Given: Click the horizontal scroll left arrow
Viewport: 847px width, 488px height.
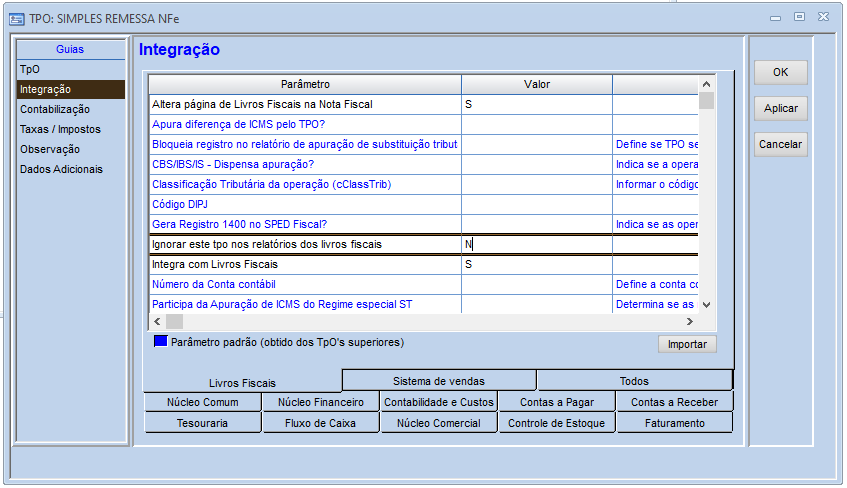Looking at the screenshot, I should [x=157, y=322].
